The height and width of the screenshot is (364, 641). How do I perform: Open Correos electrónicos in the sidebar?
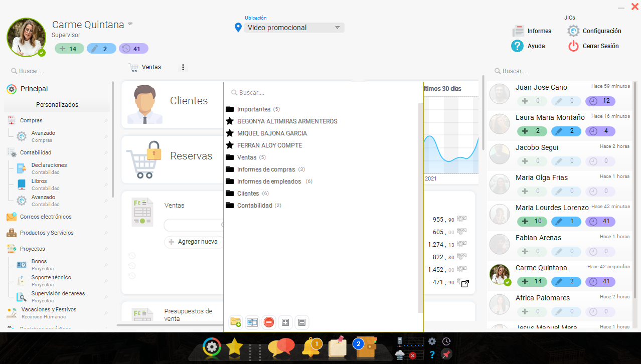coord(46,217)
